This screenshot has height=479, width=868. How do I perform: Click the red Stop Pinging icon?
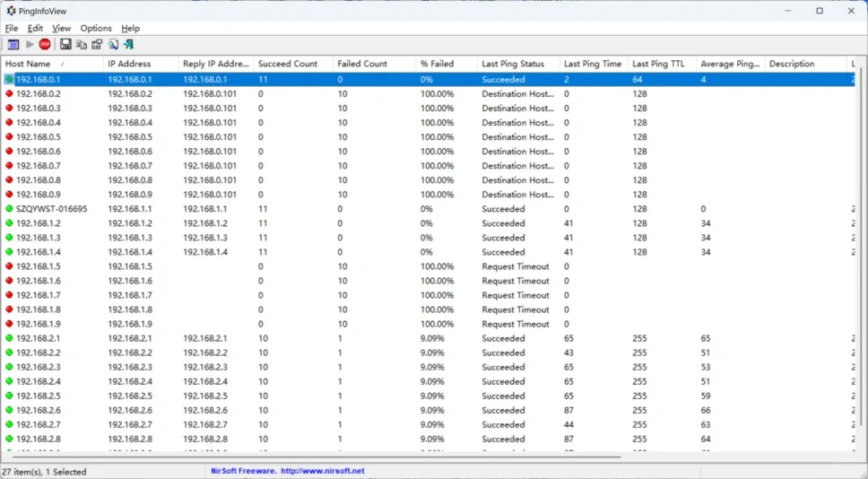pyautogui.click(x=45, y=44)
